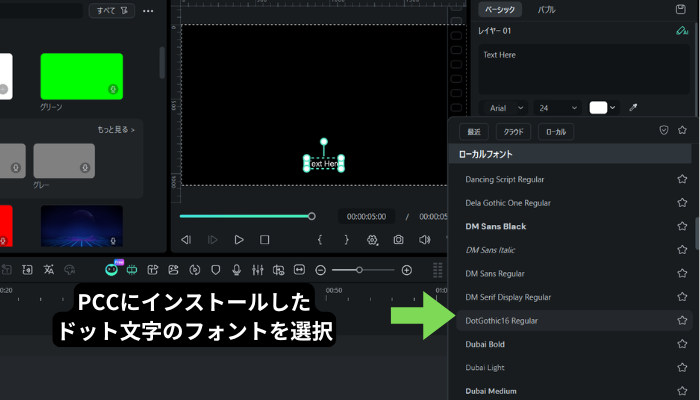Click the plus zoom-in timeline icon
700x400 pixels.
point(407,270)
